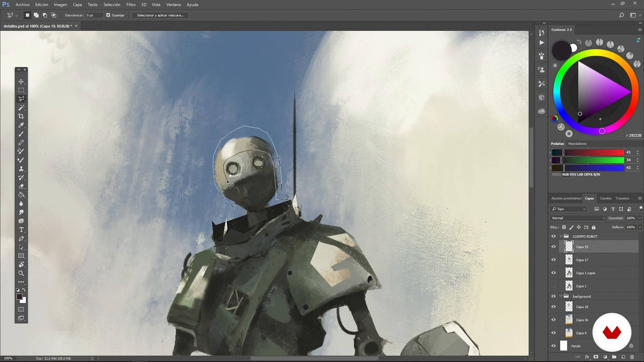
Task: Select the Clone Stamp tool
Action: click(x=21, y=169)
